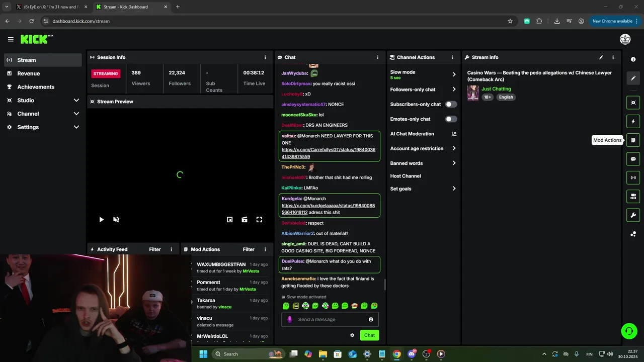This screenshot has height=362, width=644.
Task: Play the stream preview
Action: [101, 219]
